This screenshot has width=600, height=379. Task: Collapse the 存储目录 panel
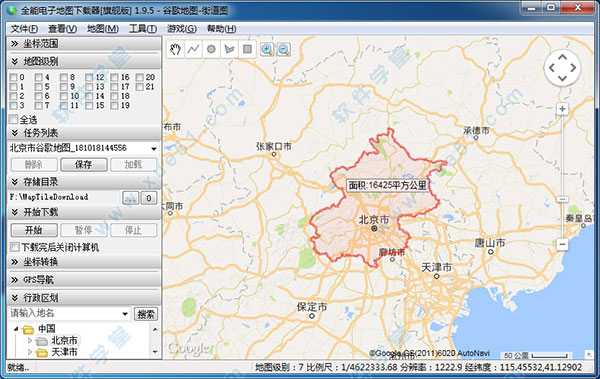click(84, 181)
